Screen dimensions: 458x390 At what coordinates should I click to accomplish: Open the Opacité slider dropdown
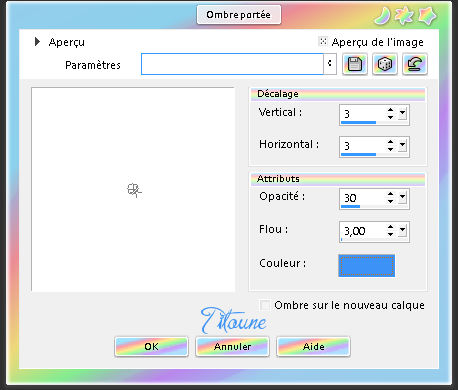click(x=402, y=197)
